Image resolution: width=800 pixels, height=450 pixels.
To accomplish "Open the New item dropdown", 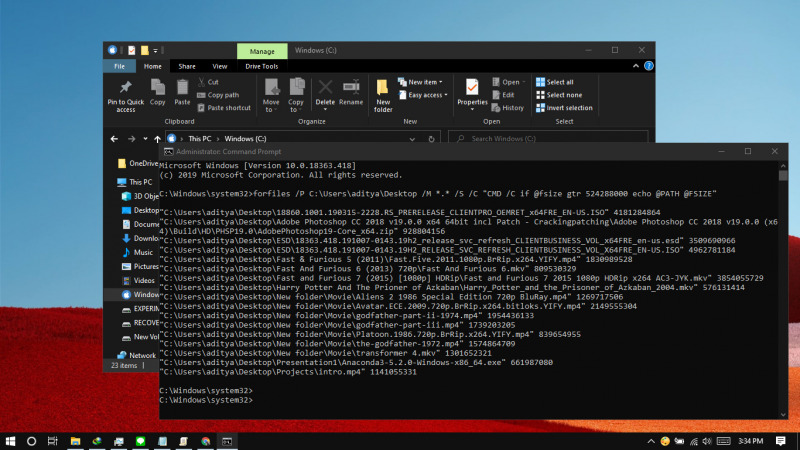I will pyautogui.click(x=420, y=82).
